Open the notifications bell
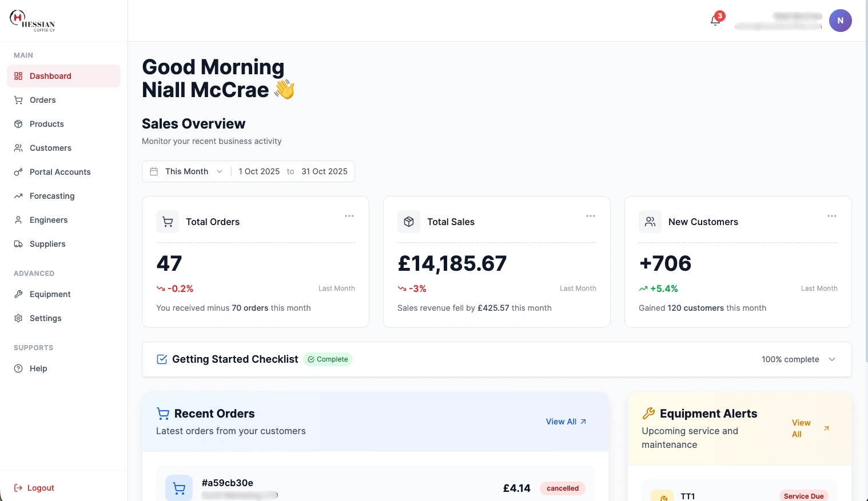The image size is (868, 501). click(x=714, y=20)
